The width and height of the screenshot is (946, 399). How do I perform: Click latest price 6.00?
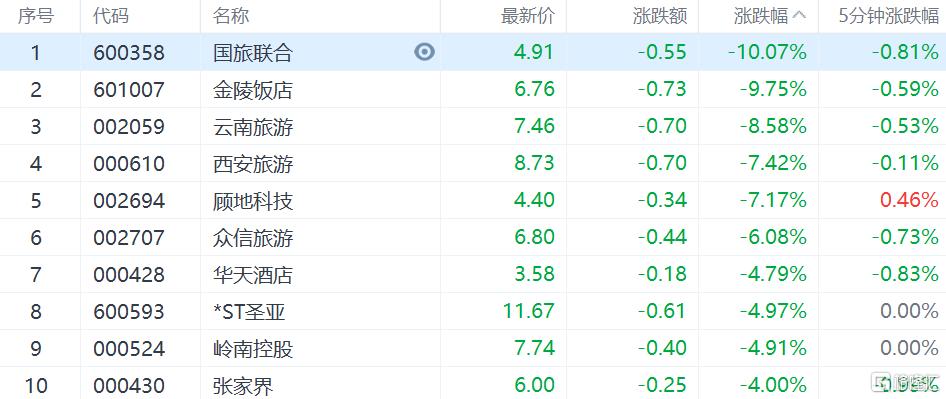tap(534, 385)
